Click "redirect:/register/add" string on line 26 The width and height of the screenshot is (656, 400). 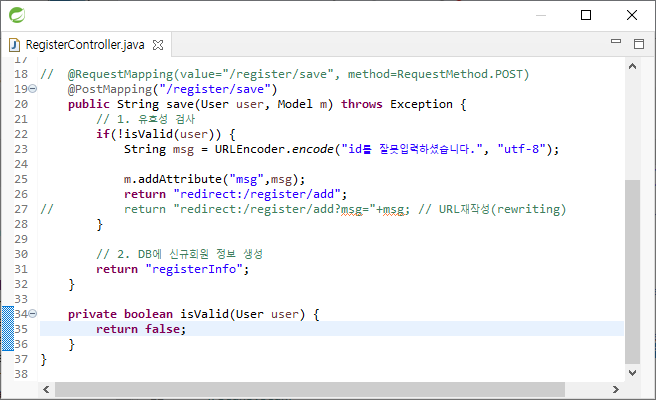click(257, 194)
